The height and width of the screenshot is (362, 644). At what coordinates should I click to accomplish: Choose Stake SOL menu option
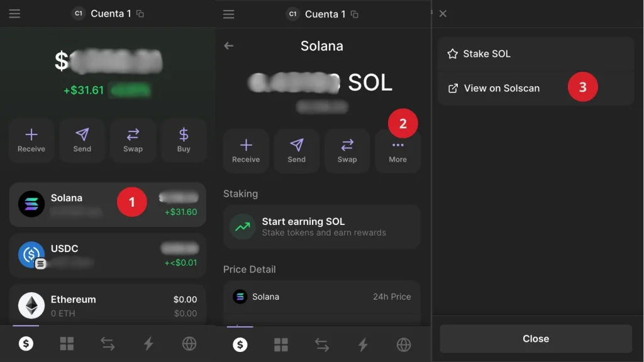[536, 54]
